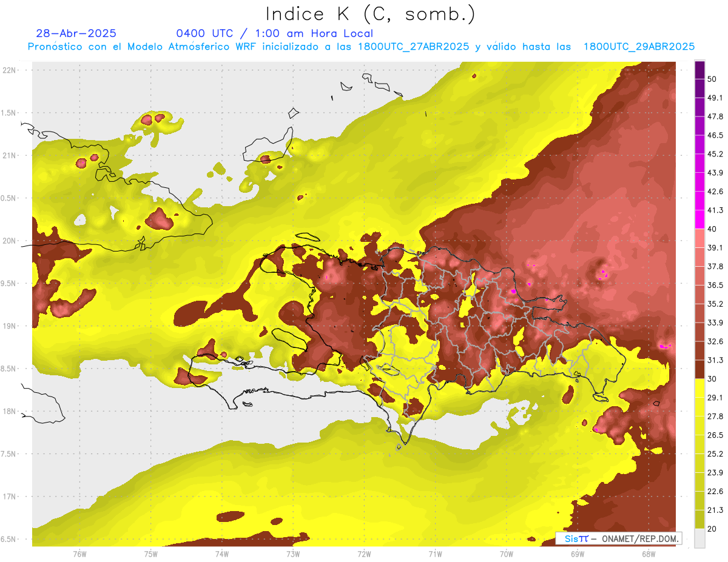The width and height of the screenshot is (728, 562).
Task: Select the date text '28-Abr-2025'
Action: click(x=76, y=33)
